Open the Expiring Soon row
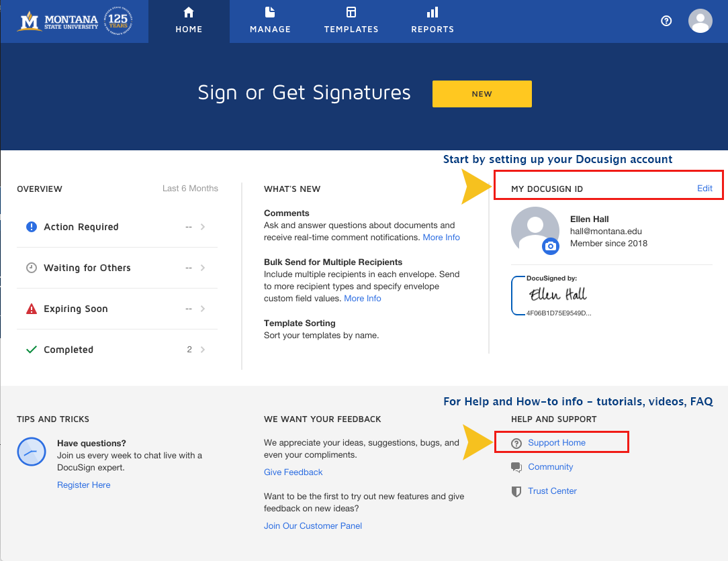 117,309
